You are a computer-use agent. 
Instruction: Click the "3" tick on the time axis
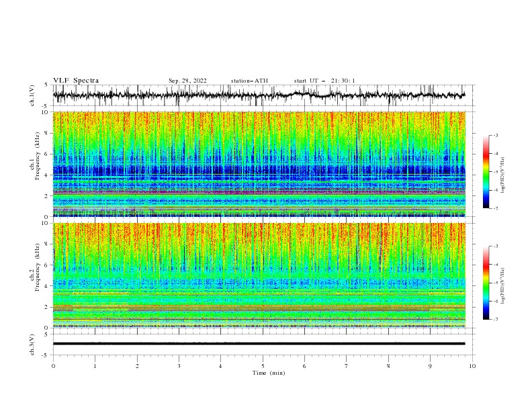click(179, 366)
